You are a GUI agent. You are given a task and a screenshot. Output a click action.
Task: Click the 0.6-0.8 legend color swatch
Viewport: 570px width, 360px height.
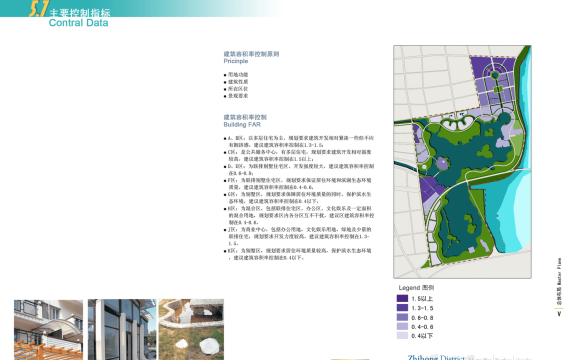[x=402, y=317]
